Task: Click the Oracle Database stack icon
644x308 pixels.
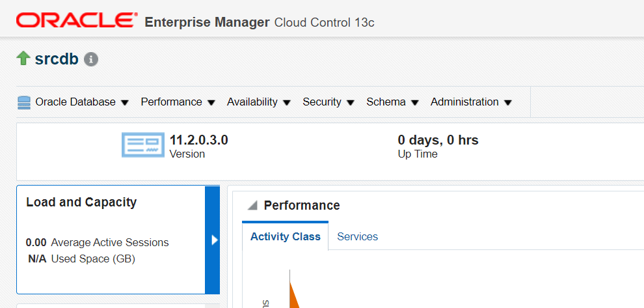Action: tap(24, 102)
